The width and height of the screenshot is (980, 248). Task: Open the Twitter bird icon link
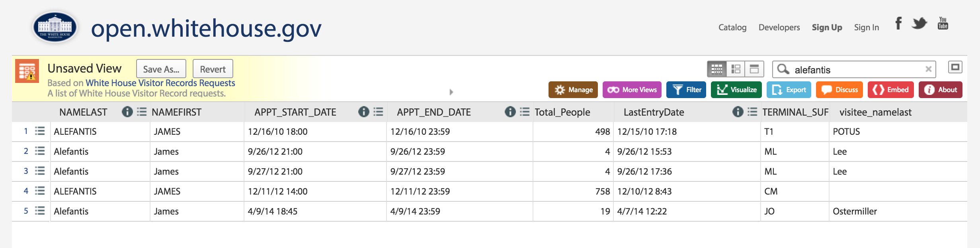[919, 24]
